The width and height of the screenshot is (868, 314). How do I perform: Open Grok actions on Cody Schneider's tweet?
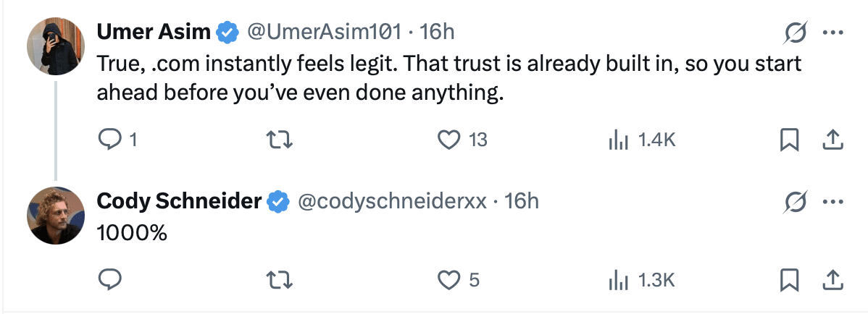(x=796, y=202)
